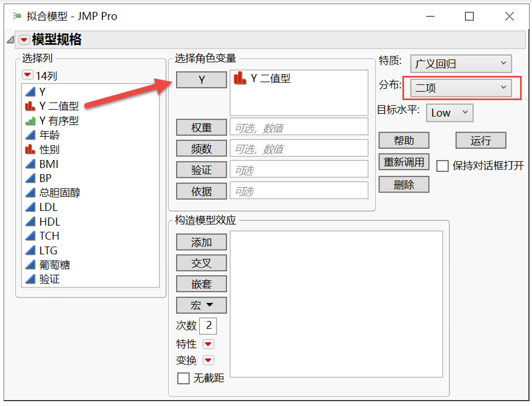Click the JMP logo in the title bar
The height and width of the screenshot is (406, 532).
(16, 17)
